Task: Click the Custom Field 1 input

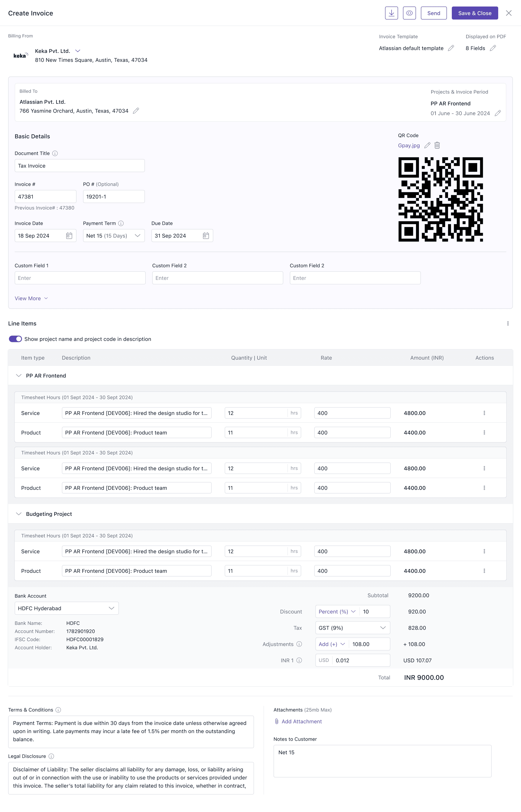Action: 80,278
